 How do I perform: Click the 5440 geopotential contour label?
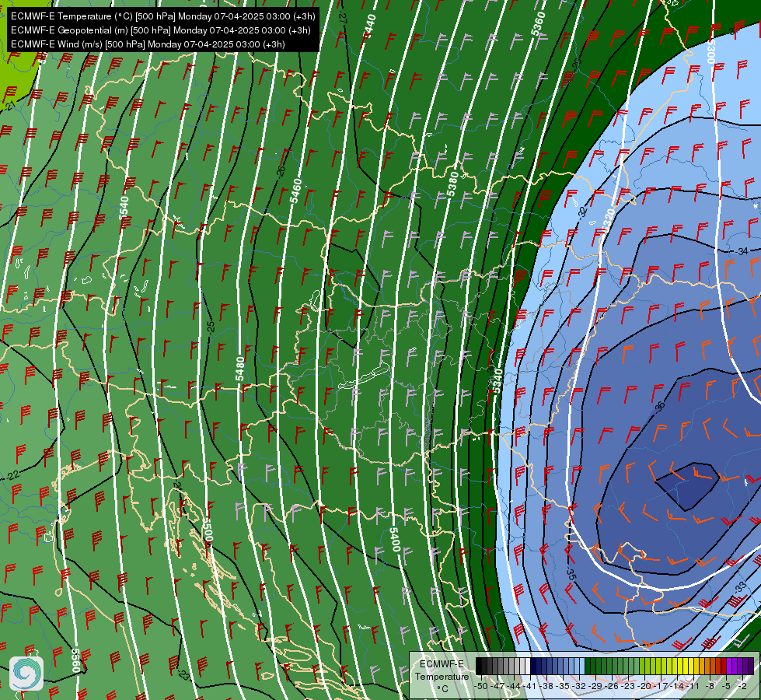(369, 26)
